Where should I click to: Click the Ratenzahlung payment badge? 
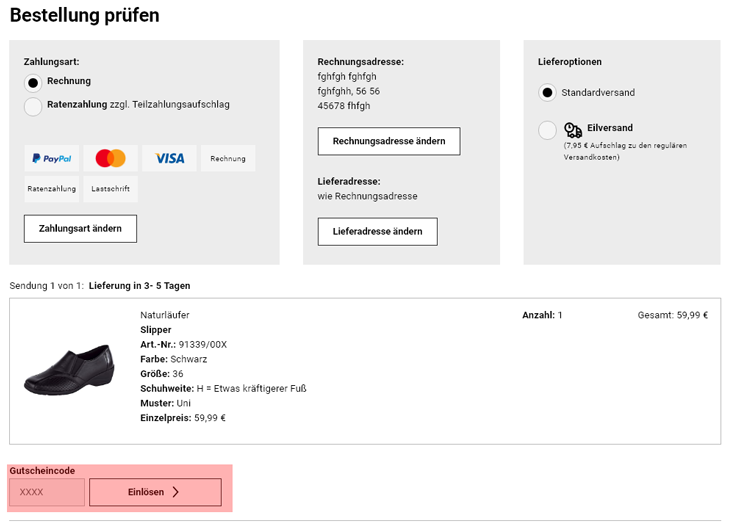point(52,188)
